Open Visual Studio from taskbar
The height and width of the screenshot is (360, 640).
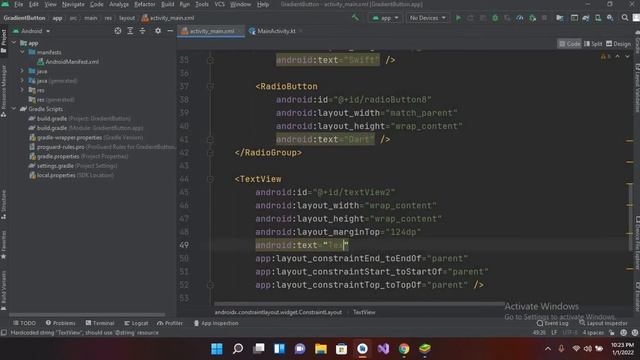(x=383, y=349)
